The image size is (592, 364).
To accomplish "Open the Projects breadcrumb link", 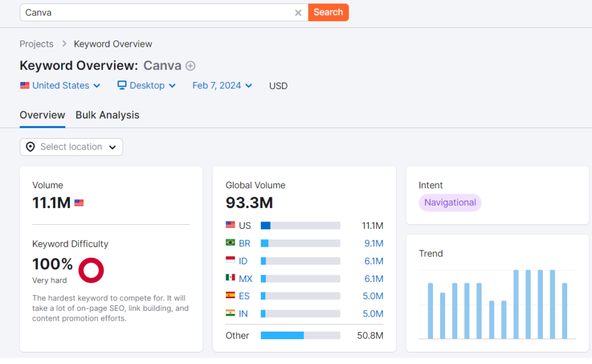I will click(x=36, y=44).
